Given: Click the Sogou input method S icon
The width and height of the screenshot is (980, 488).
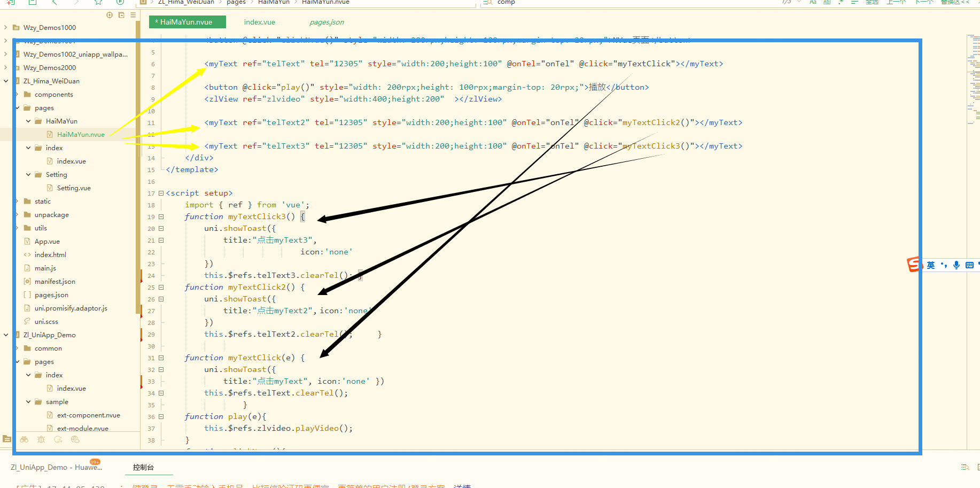Looking at the screenshot, I should coord(914,265).
